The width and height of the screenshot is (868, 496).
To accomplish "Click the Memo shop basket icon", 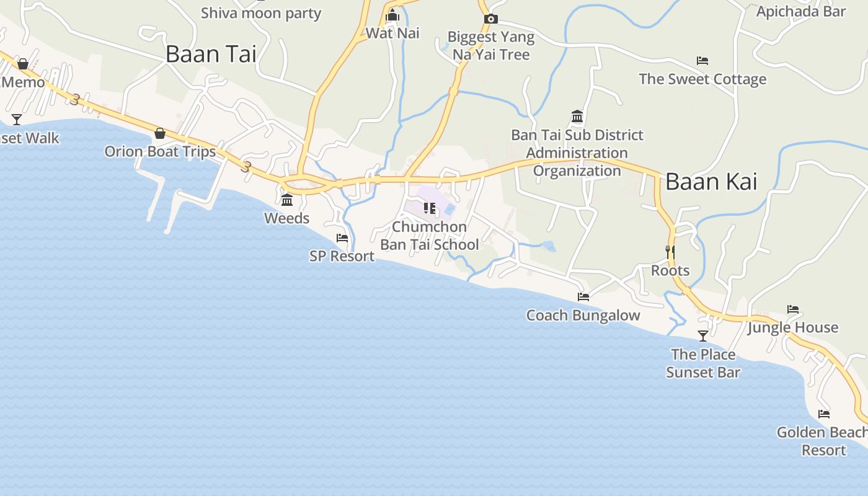I will pos(23,64).
